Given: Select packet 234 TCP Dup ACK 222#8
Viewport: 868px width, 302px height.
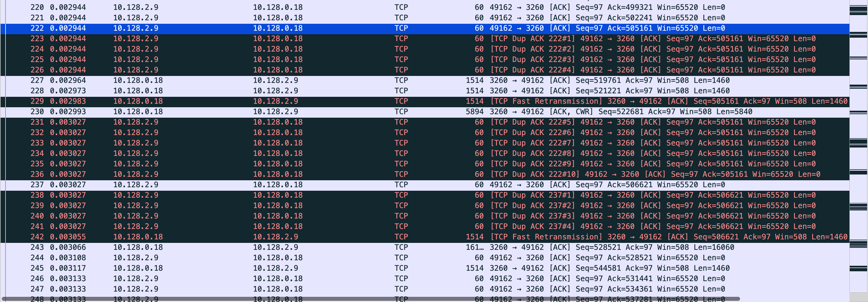Looking at the screenshot, I should pos(424,154).
